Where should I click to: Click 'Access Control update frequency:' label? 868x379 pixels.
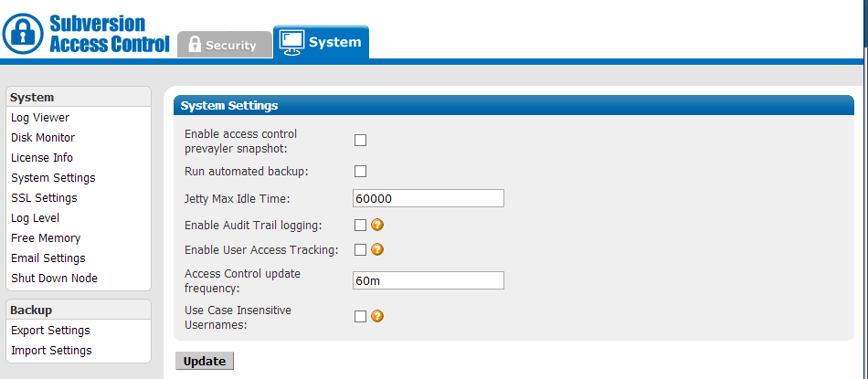click(242, 281)
